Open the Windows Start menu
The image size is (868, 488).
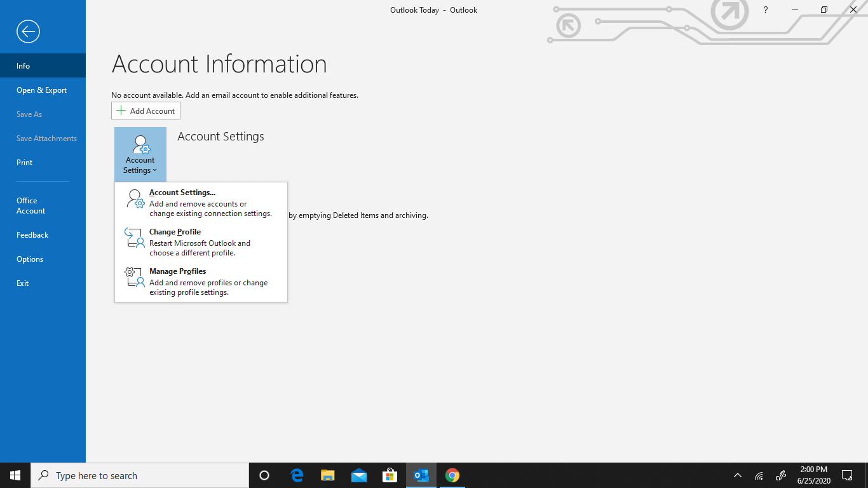15,475
